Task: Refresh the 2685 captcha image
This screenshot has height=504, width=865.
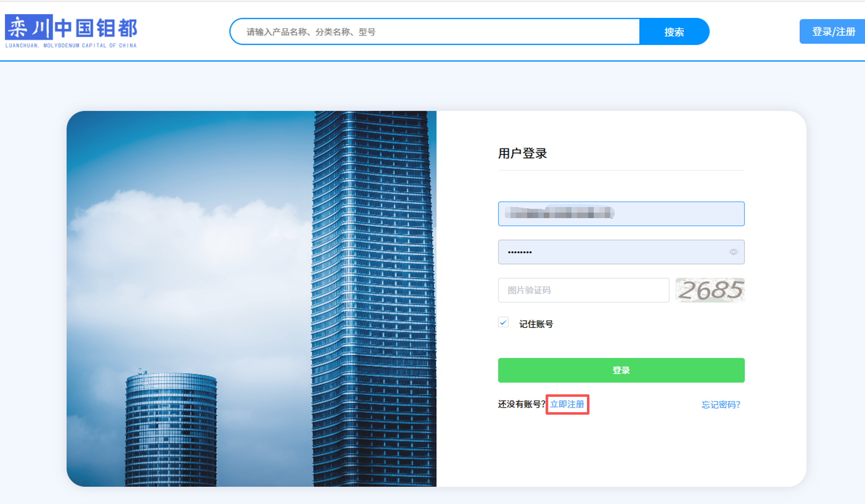Action: (710, 290)
